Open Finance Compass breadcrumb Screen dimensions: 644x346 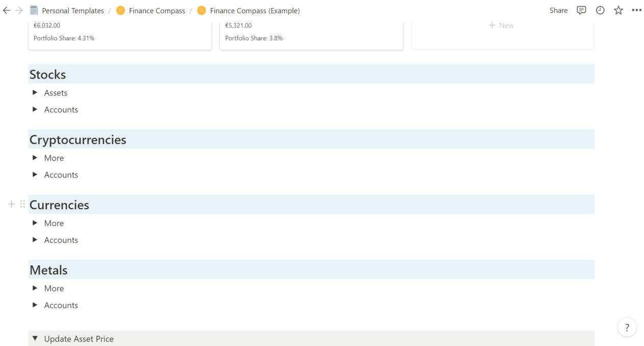[157, 11]
